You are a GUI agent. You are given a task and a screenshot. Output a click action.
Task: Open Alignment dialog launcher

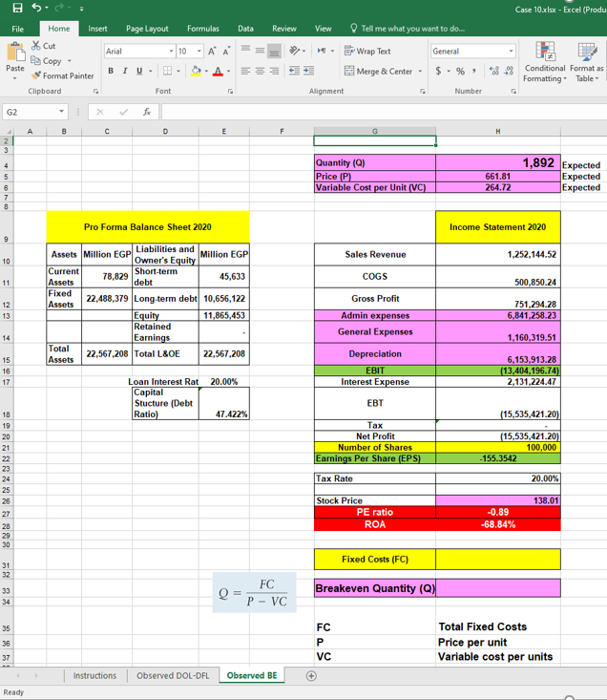[422, 91]
